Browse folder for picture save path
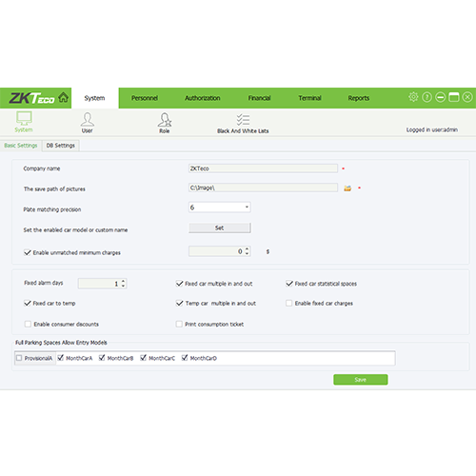 pyautogui.click(x=347, y=188)
